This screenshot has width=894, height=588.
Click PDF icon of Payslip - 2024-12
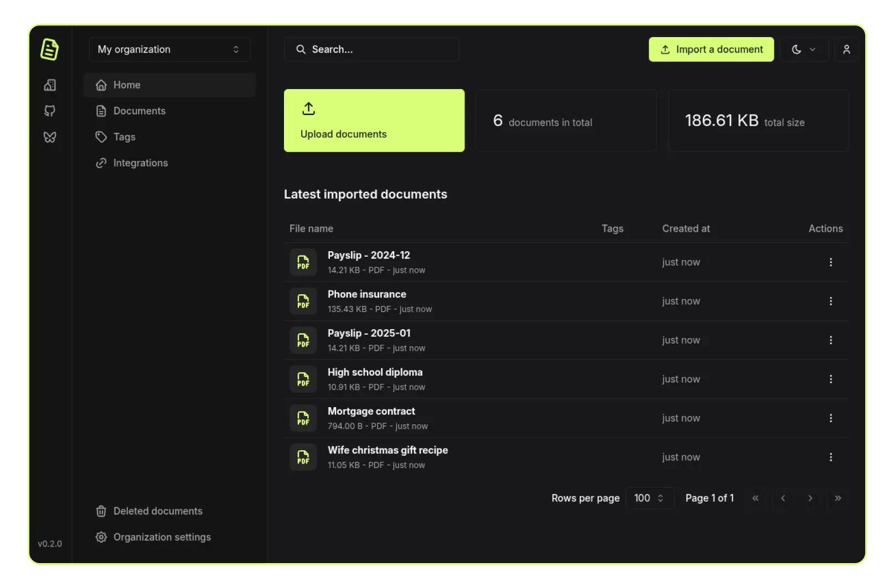(x=303, y=262)
